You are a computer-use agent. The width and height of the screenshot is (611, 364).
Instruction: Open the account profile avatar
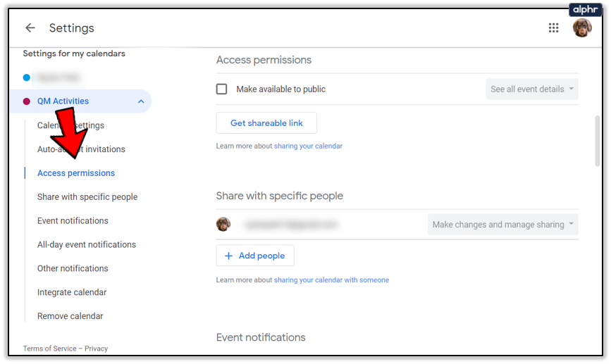[582, 28]
